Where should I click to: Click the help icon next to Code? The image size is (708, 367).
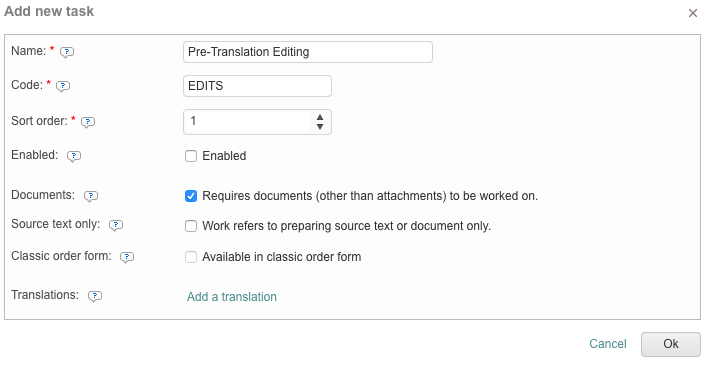click(63, 86)
